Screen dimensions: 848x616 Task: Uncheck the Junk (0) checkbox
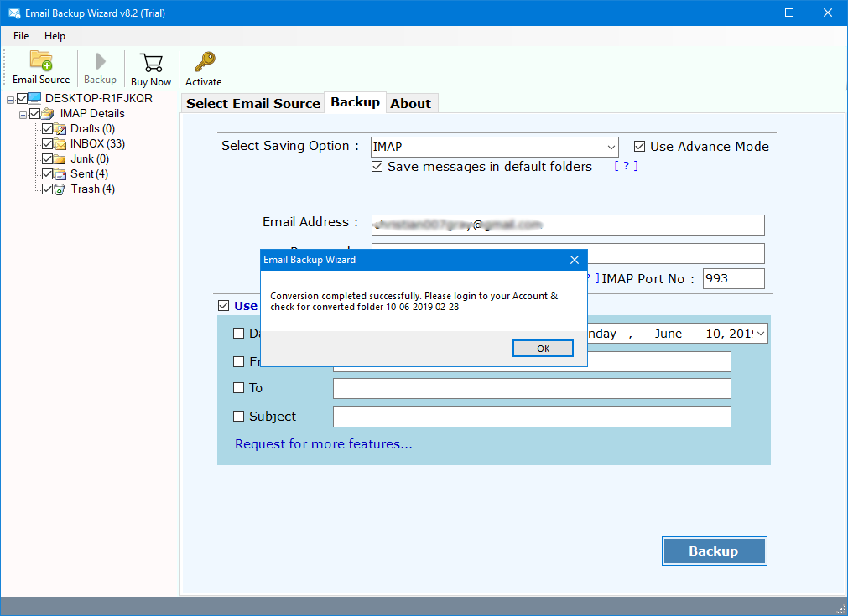(x=48, y=159)
